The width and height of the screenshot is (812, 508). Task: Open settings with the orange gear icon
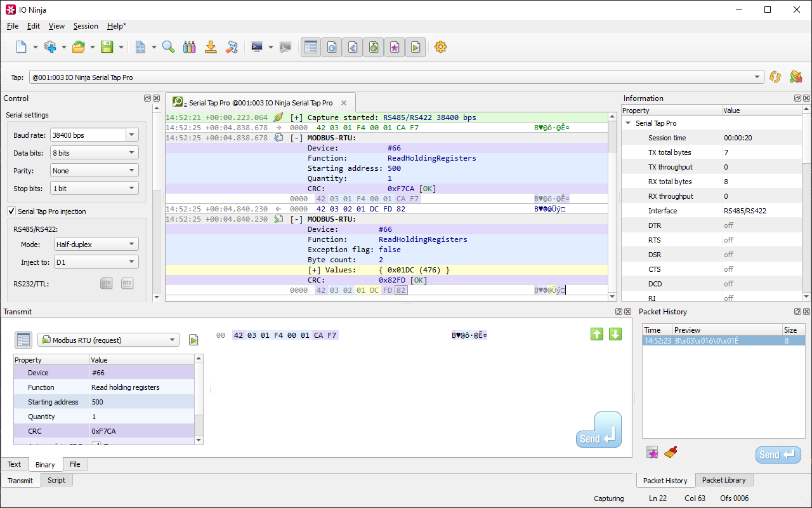click(441, 47)
